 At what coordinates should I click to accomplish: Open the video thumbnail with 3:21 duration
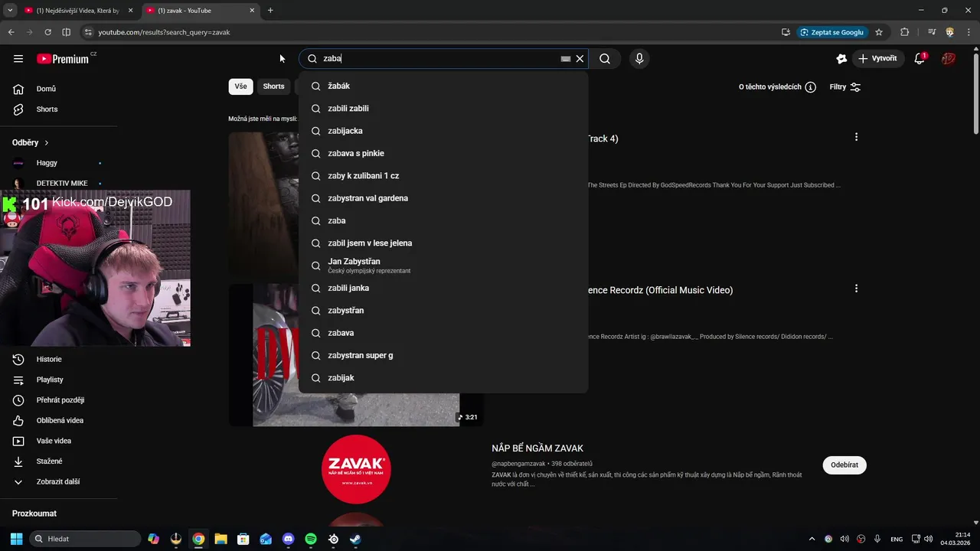pos(356,355)
